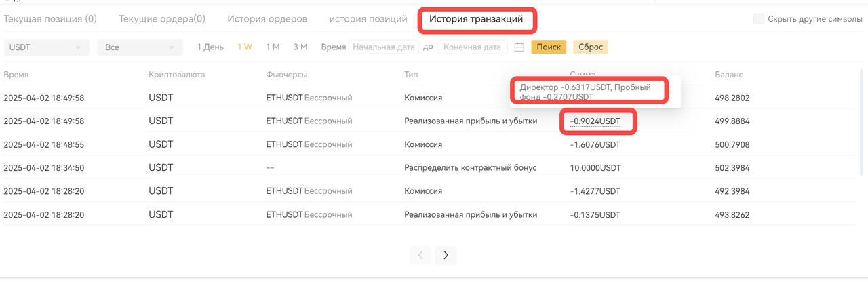Open the Все type dropdown
Viewport: 868px width, 282px height.
click(x=140, y=47)
